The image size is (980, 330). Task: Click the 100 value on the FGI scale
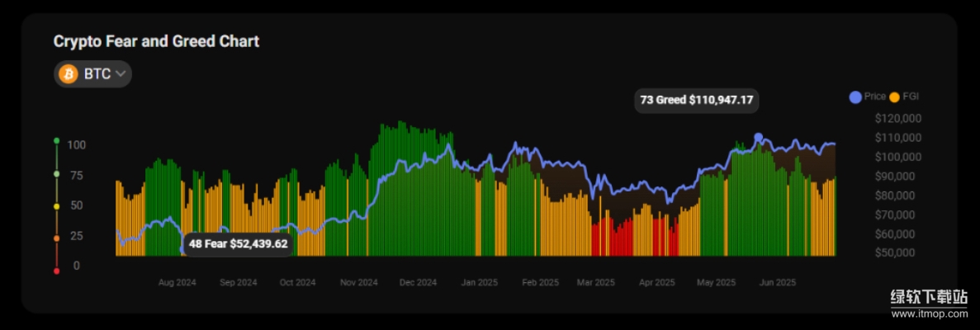click(77, 144)
